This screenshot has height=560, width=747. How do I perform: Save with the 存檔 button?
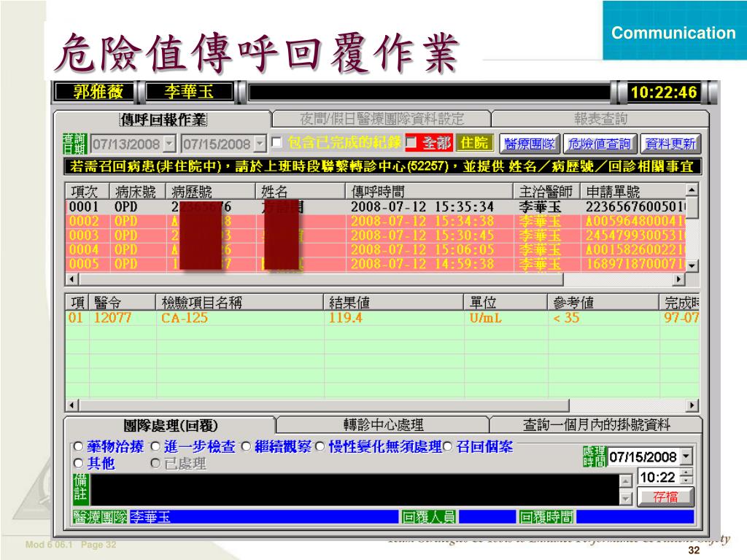[665, 497]
